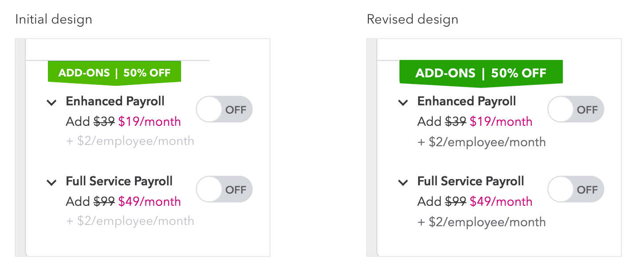Expand Full Service Payroll chevron in revised design
644x280 pixels.
[x=403, y=183]
